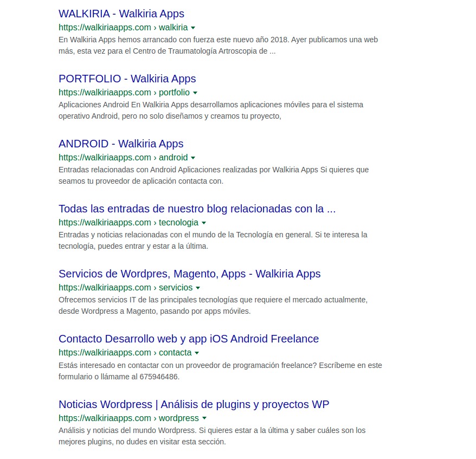Open the ANDROID - Walkiria Apps result
This screenshot has width=476, height=459.
[x=121, y=144]
